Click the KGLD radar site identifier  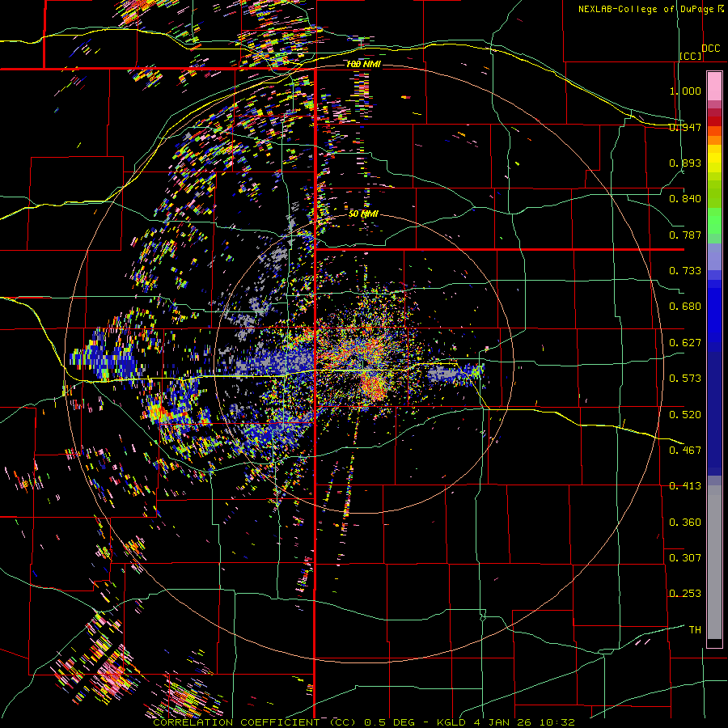click(451, 722)
